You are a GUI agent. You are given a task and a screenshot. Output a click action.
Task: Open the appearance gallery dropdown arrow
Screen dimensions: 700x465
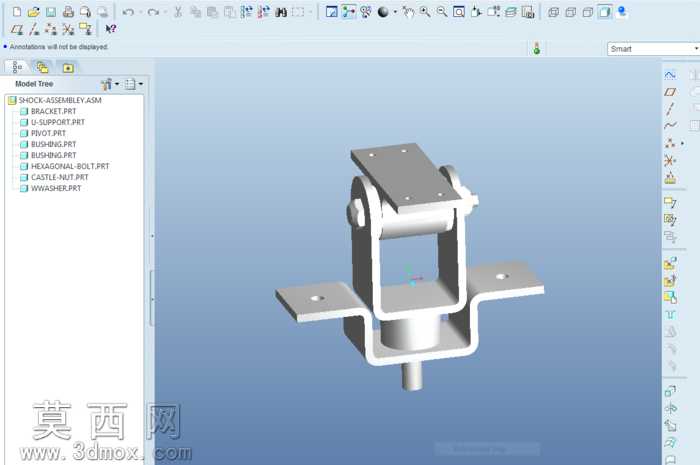(395, 12)
